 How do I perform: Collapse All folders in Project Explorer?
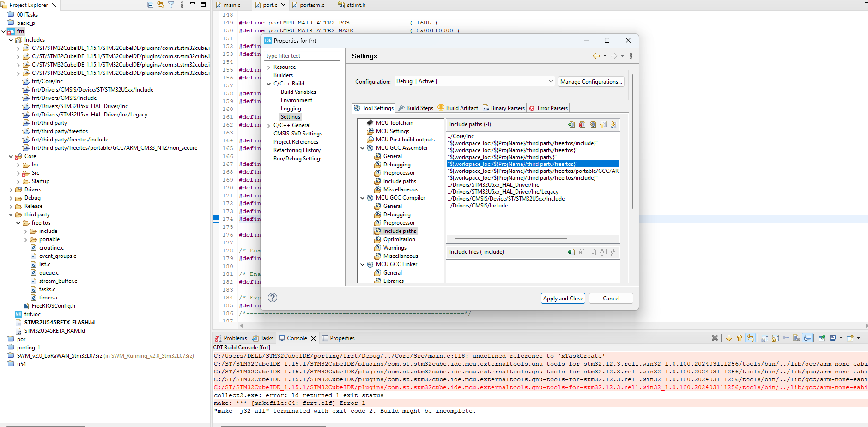[150, 5]
